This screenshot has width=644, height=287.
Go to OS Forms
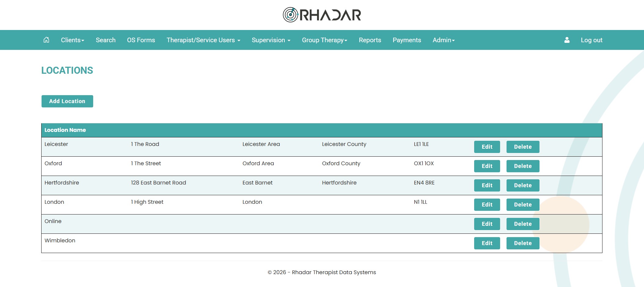(141, 40)
